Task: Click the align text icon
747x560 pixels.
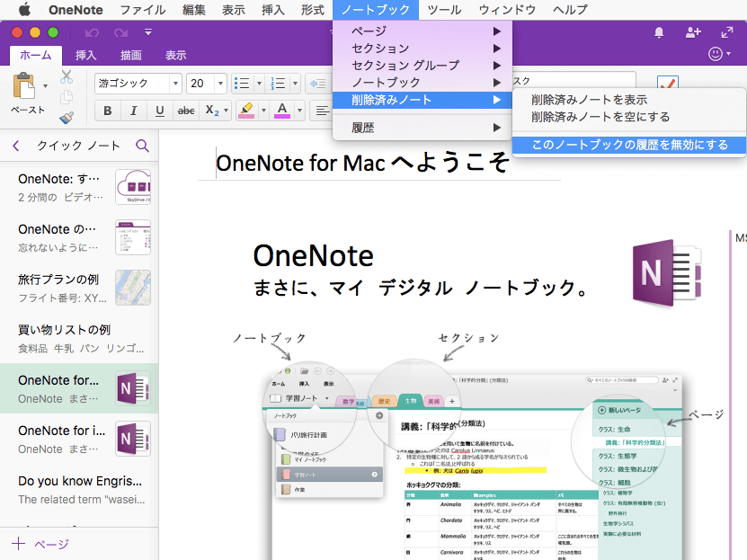Action: [x=322, y=111]
